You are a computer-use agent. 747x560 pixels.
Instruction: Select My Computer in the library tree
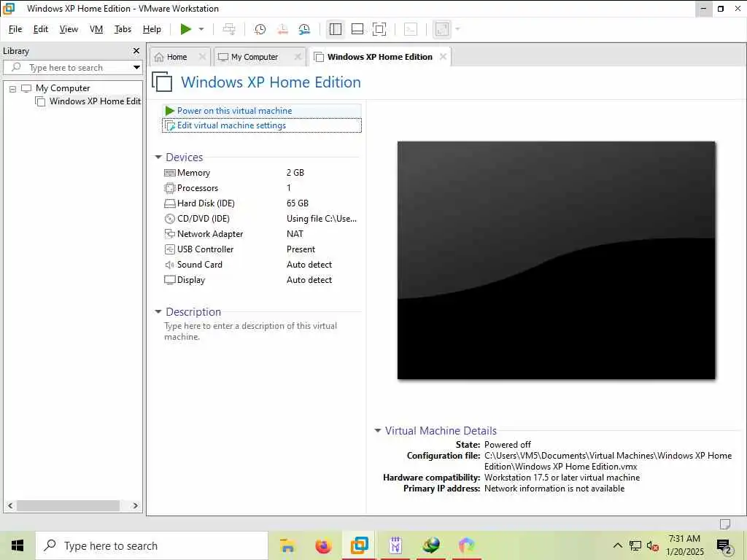[x=63, y=88]
